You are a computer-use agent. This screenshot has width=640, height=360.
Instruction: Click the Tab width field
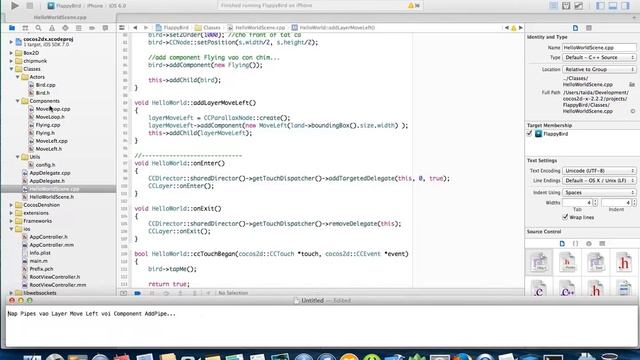(x=577, y=202)
